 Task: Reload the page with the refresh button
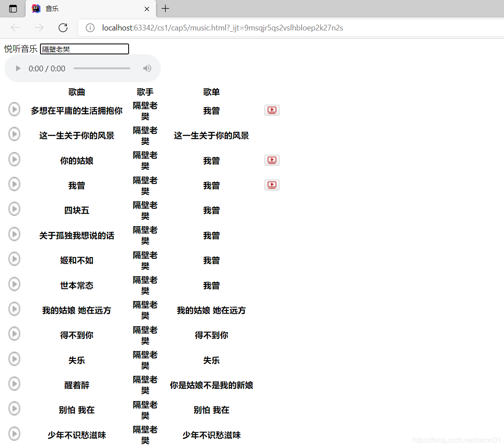(63, 27)
